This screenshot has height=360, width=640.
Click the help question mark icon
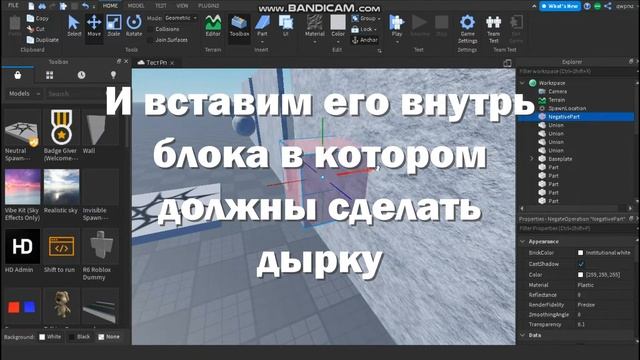[x=587, y=6]
